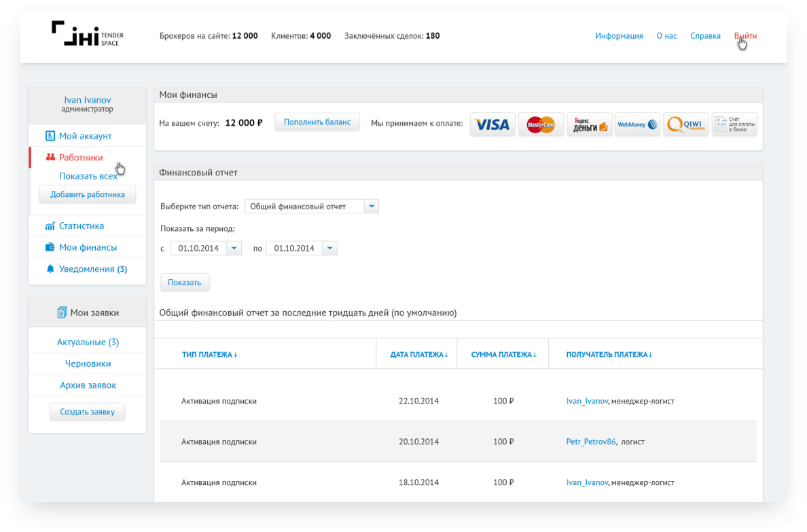Viewport: 807px width, 532px height.
Task: Click the bell icon beside Уведомления
Action: tap(50, 269)
